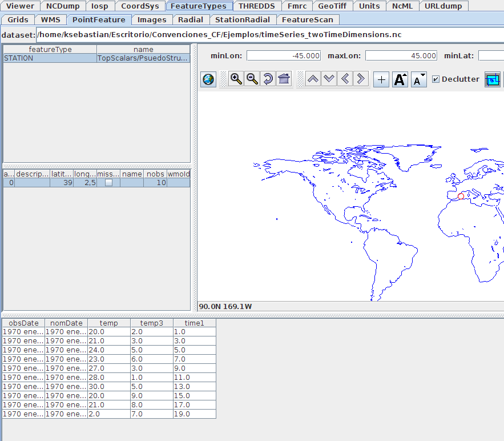Screen dimensions: 504x441
Task: Select the STATION feature type row
Action: 50,58
